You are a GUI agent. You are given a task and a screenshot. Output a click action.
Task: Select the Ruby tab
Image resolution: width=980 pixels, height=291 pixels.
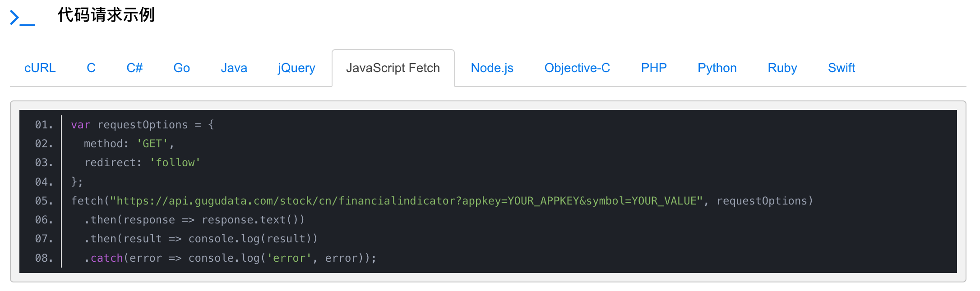782,68
